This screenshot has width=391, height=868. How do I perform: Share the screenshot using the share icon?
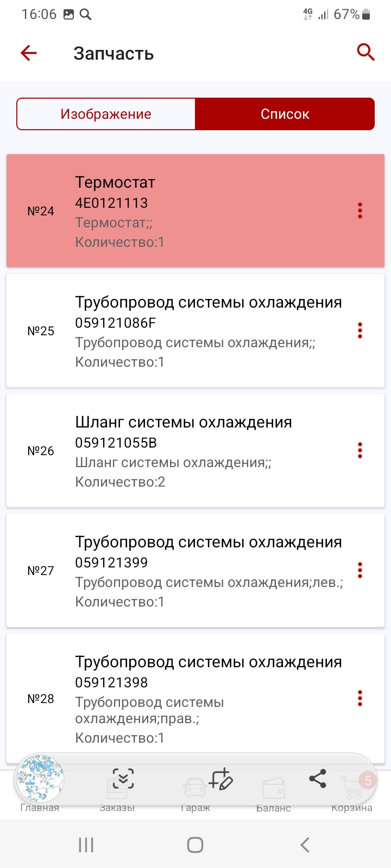click(318, 778)
